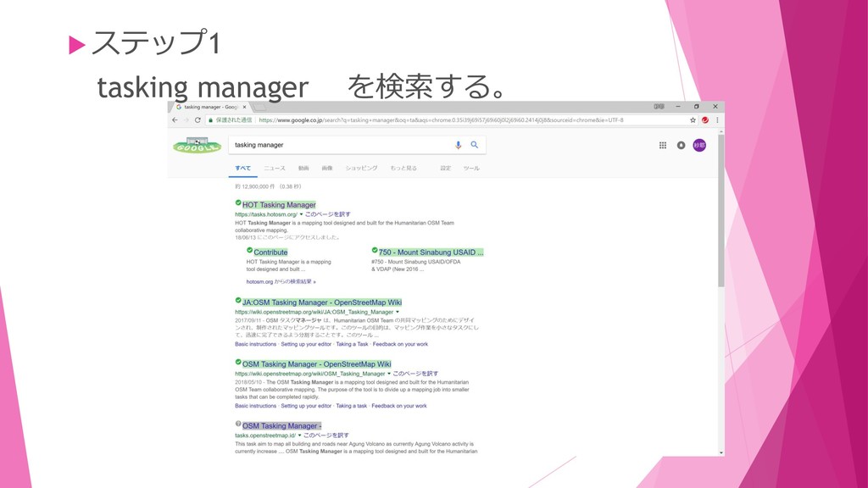Open the ツール search tools
868x488 pixels.
point(471,169)
